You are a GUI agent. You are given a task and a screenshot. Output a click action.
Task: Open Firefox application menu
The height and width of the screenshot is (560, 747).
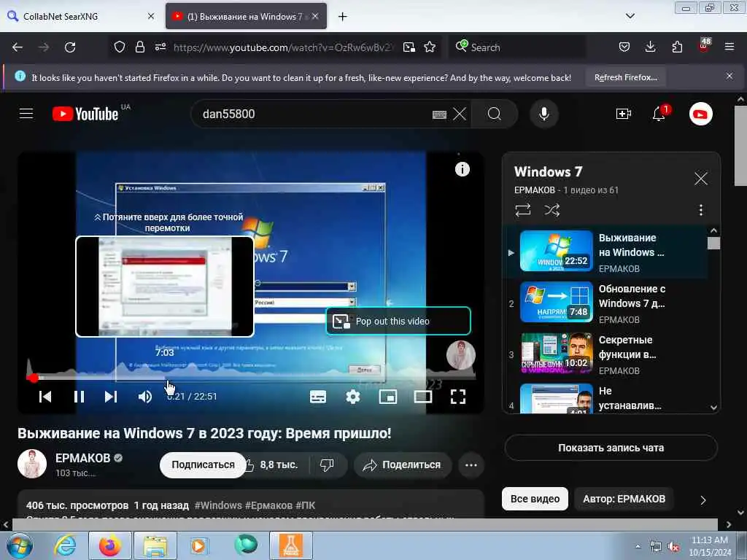tap(729, 47)
